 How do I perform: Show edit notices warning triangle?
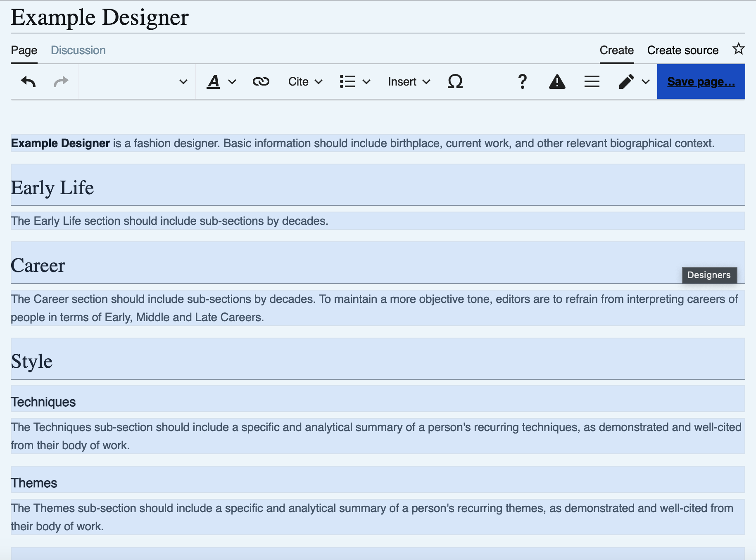557,81
